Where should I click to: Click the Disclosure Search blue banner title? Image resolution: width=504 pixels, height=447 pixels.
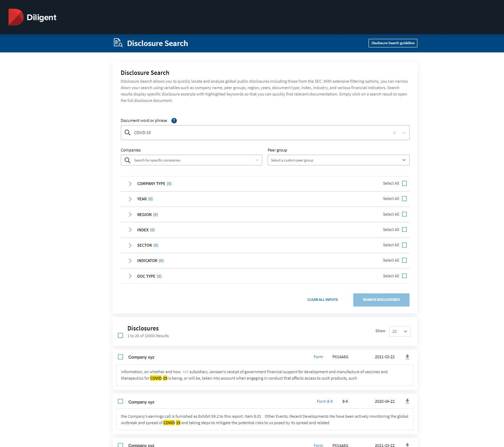click(158, 43)
